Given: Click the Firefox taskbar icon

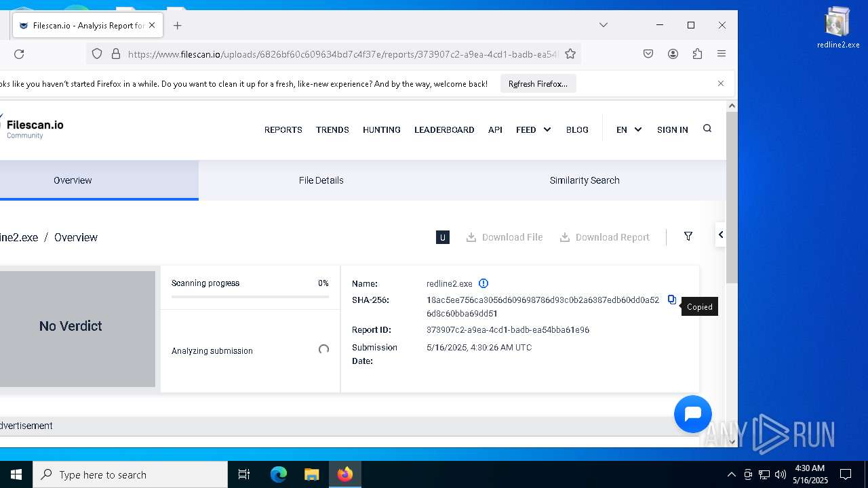Looking at the screenshot, I should [x=344, y=474].
